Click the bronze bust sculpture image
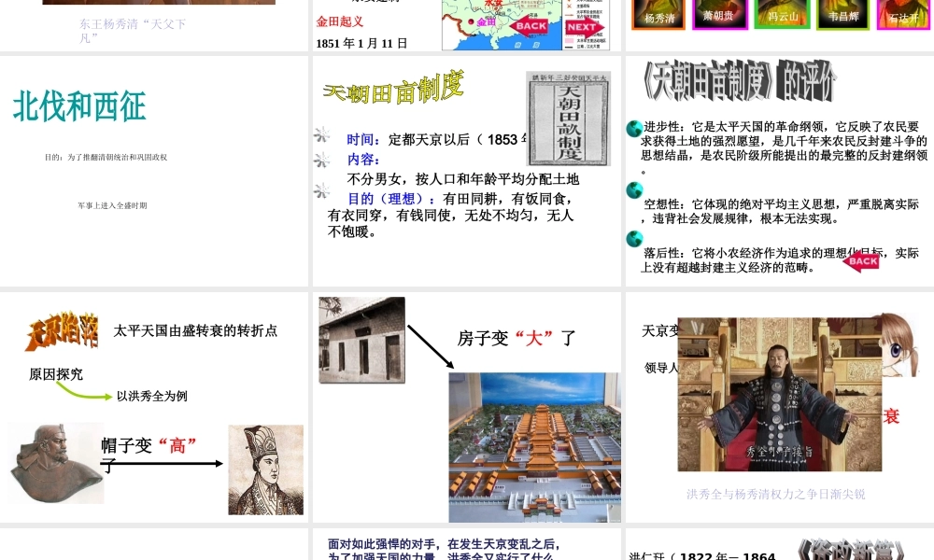 (56, 464)
